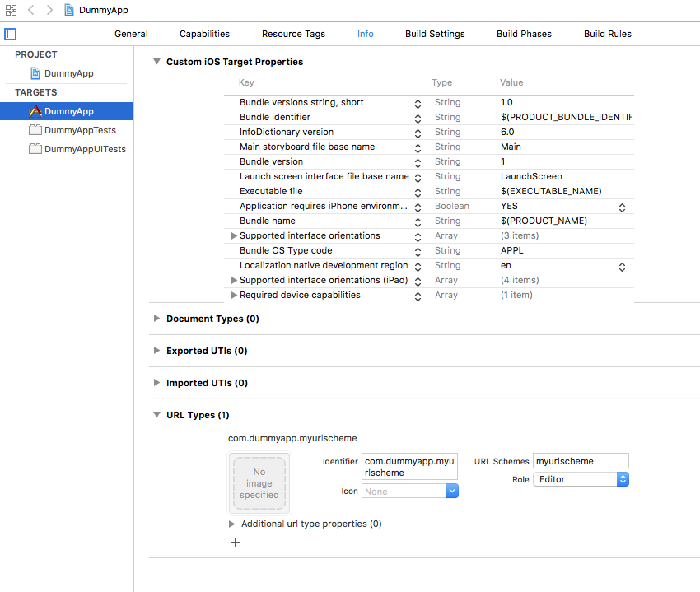The image size is (700, 592).
Task: Click the Value column header
Action: click(x=511, y=82)
